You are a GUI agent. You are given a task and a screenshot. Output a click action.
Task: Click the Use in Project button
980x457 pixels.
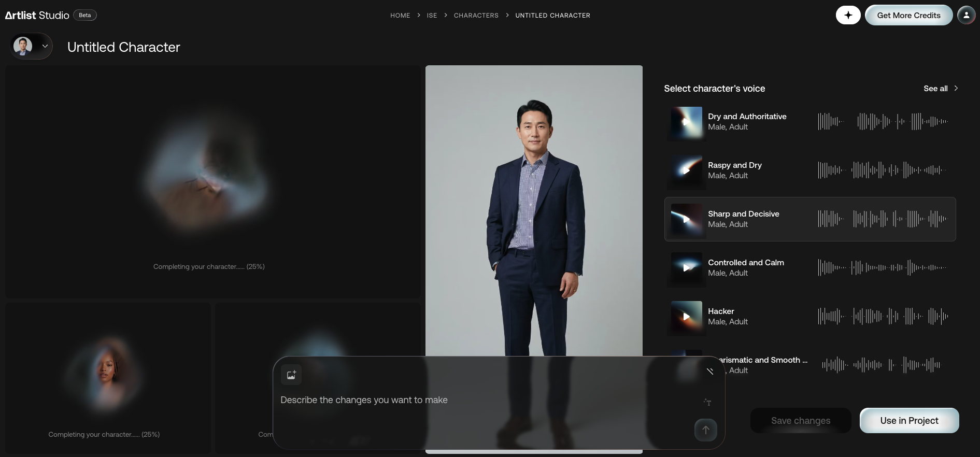[909, 421]
